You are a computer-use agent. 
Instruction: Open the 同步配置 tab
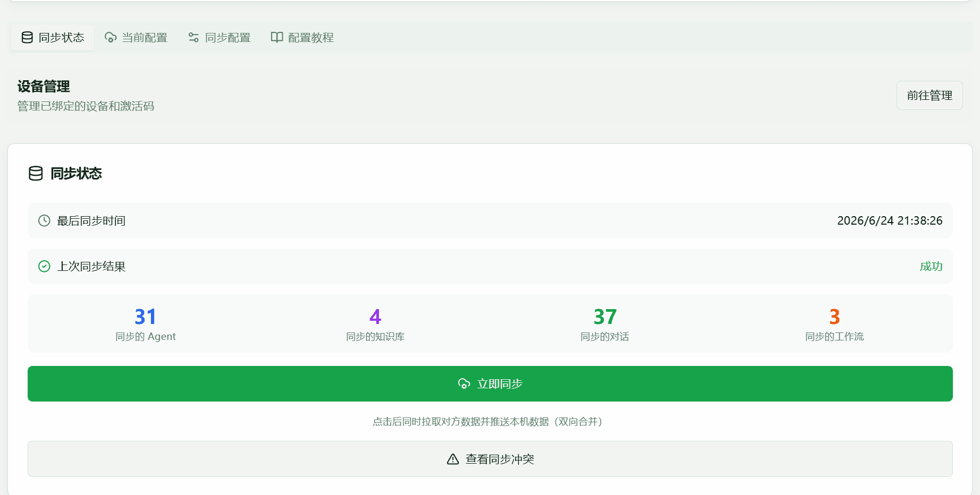219,38
